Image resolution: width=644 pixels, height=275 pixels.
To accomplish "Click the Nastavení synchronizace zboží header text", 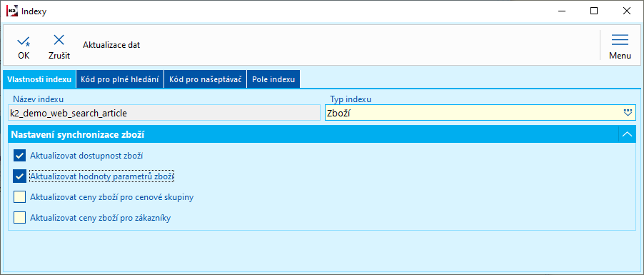I will coord(77,135).
